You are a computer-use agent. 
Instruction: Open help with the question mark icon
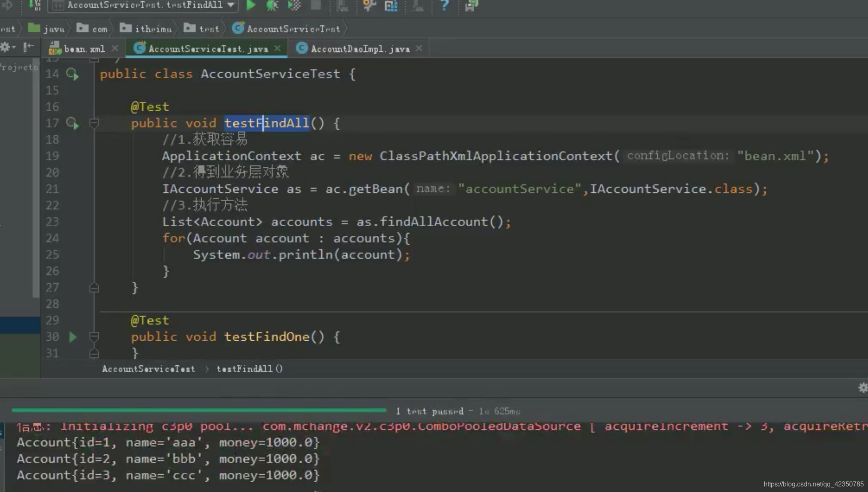point(444,5)
